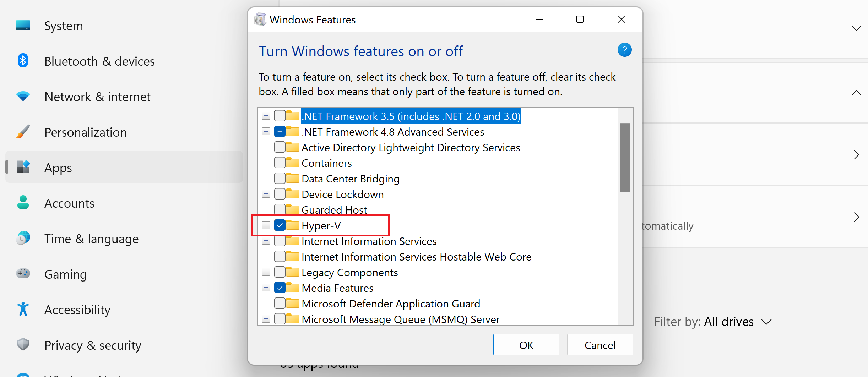Viewport: 868px width, 377px height.
Task: Open help with the blue question mark icon
Action: click(x=624, y=50)
